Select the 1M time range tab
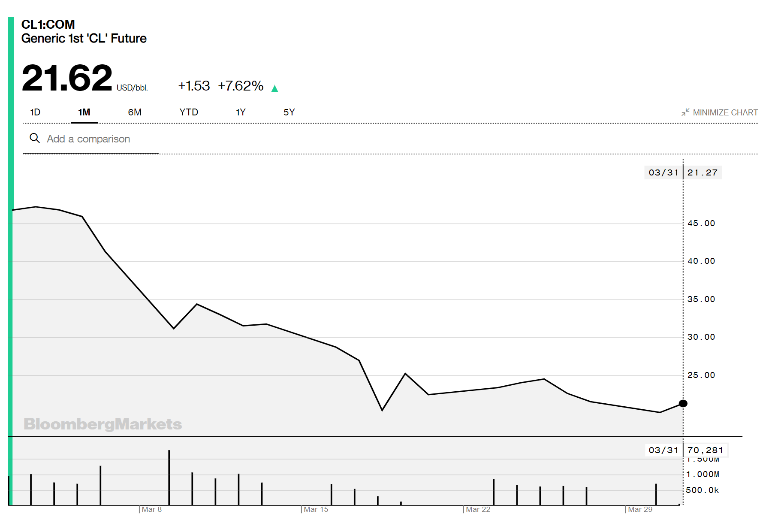Screen dimensions: 772x532 coord(84,112)
